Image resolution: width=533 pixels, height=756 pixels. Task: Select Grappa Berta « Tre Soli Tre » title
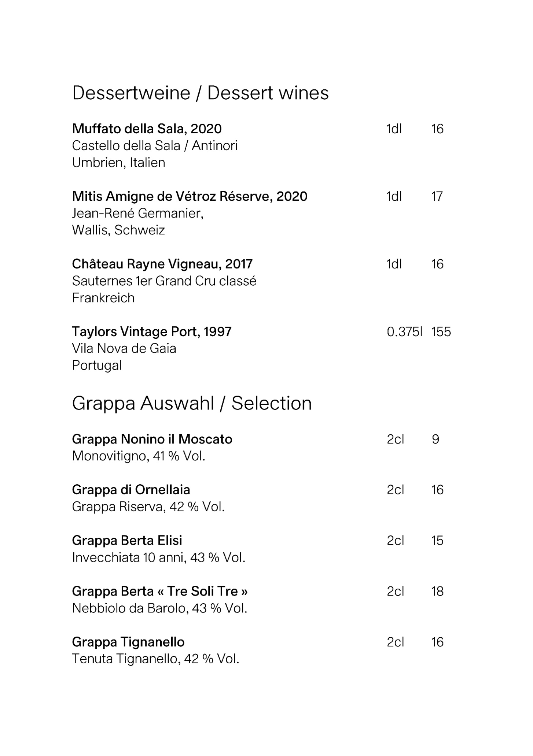[159, 592]
